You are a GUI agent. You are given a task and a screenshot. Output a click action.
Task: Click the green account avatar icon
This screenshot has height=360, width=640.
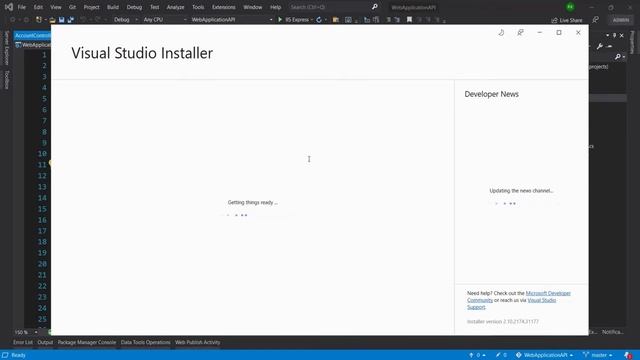pos(570,7)
